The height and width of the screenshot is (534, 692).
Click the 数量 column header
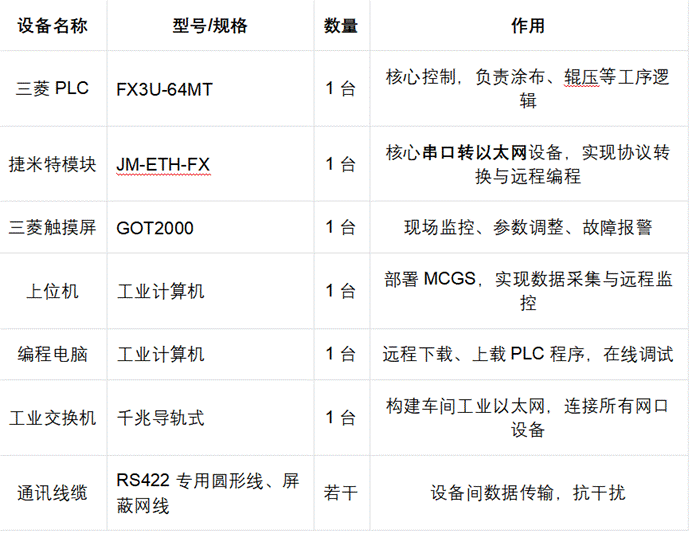point(341,26)
